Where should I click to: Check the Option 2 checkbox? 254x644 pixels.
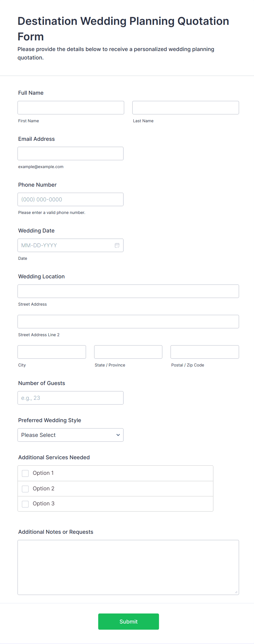(25, 489)
